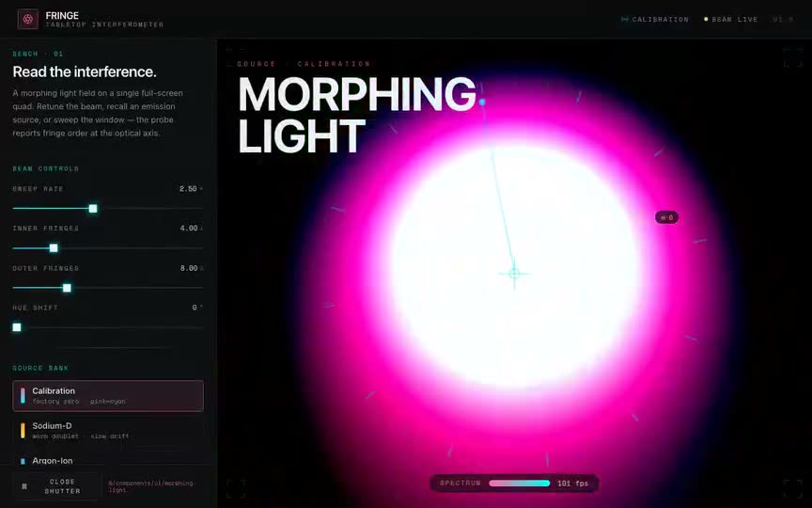Viewport: 812px width, 508px height.
Task: Click the Sodium-D yellow color bar
Action: click(23, 430)
